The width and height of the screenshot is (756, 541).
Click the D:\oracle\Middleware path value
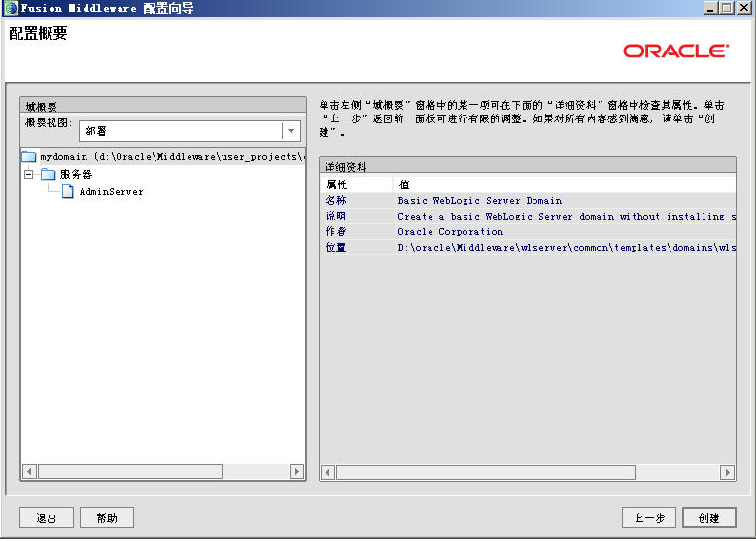point(567,247)
